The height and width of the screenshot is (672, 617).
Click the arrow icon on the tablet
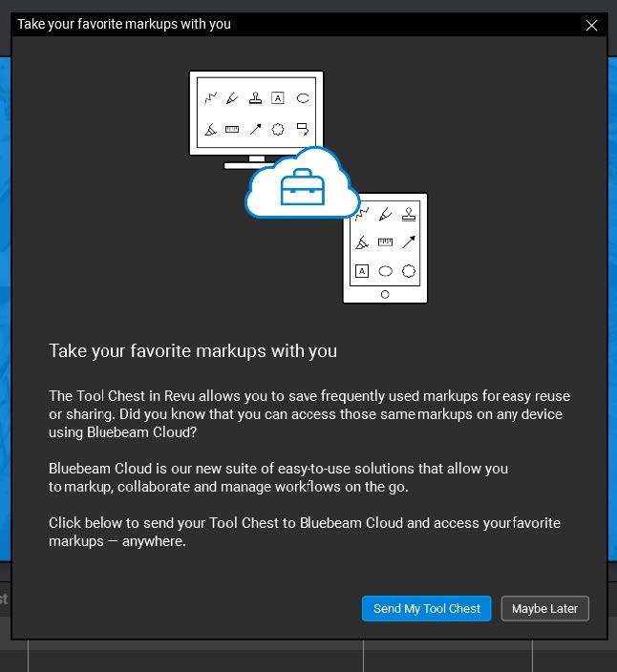pyautogui.click(x=409, y=242)
